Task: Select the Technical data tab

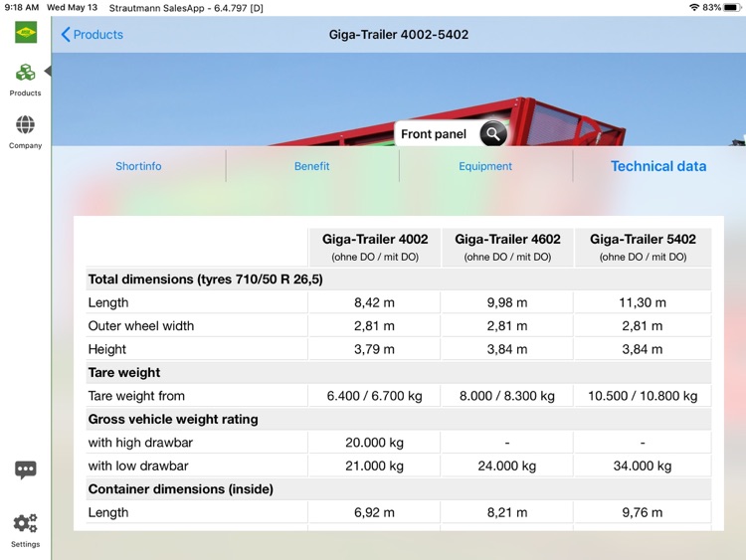Action: coord(658,166)
